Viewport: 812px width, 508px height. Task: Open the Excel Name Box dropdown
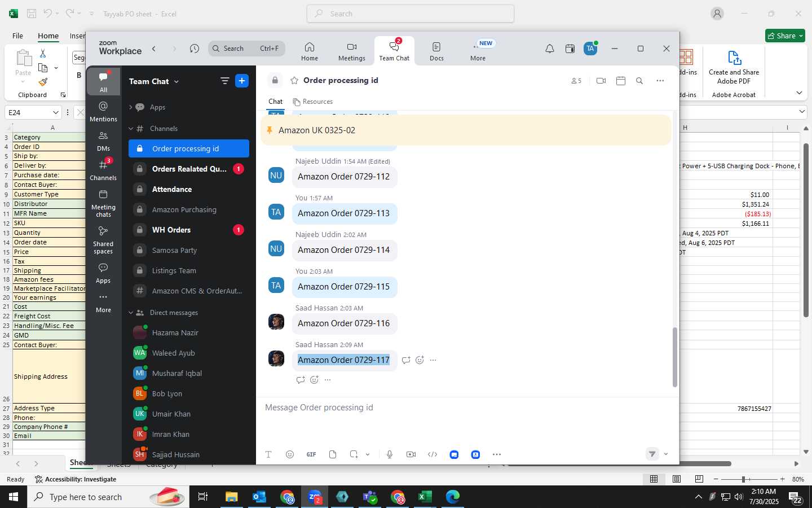[55, 112]
